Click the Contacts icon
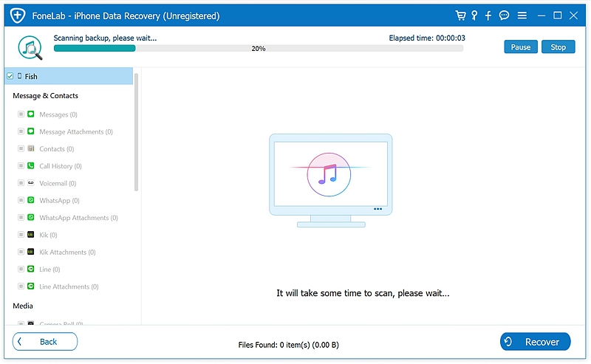The image size is (591, 364). coord(31,148)
